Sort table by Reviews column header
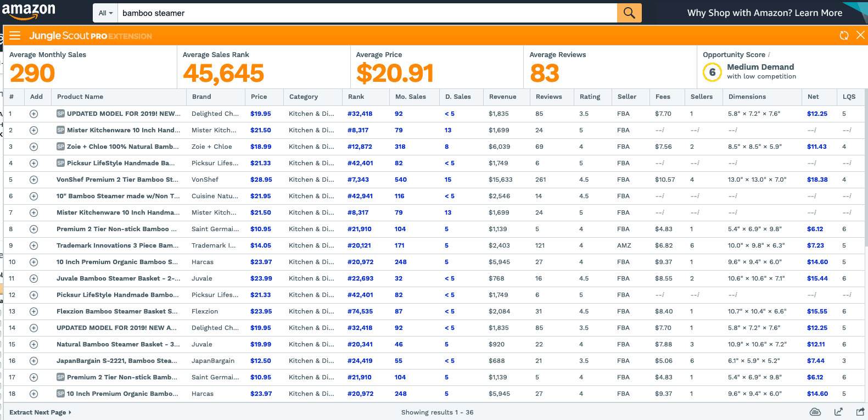 (549, 97)
